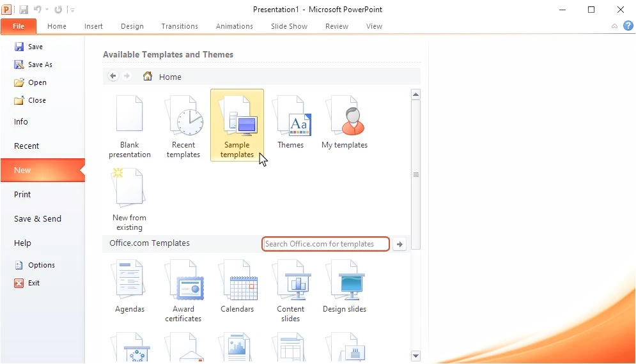The width and height of the screenshot is (636, 364).
Task: Customize Quick Access Toolbar dropdown
Action: [x=72, y=10]
